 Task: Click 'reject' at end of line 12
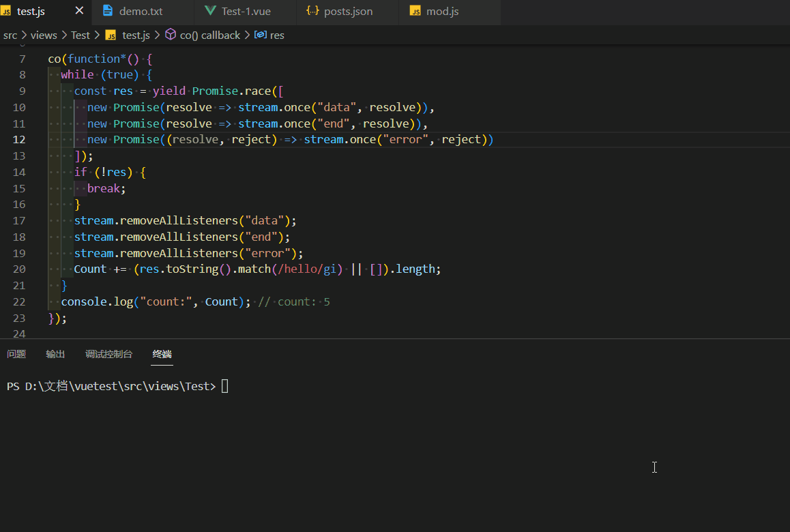[x=461, y=140]
